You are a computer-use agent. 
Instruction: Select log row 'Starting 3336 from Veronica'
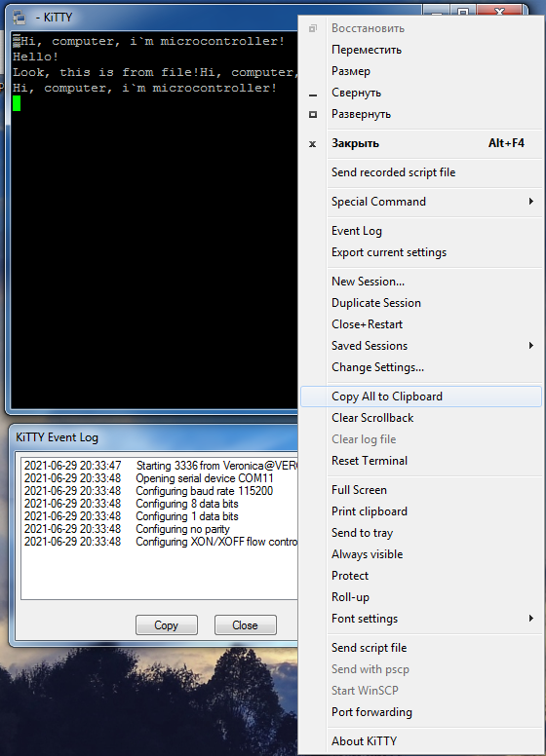tap(161, 466)
